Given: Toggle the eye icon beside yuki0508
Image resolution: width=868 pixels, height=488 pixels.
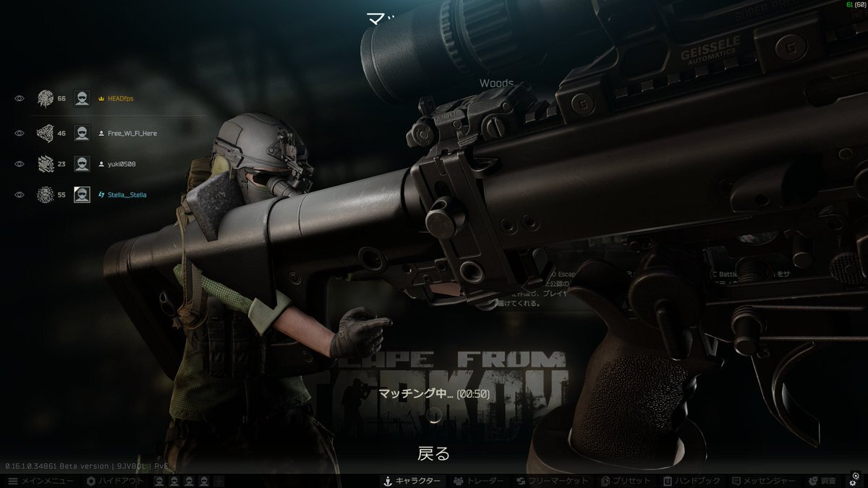Looking at the screenshot, I should (20, 164).
